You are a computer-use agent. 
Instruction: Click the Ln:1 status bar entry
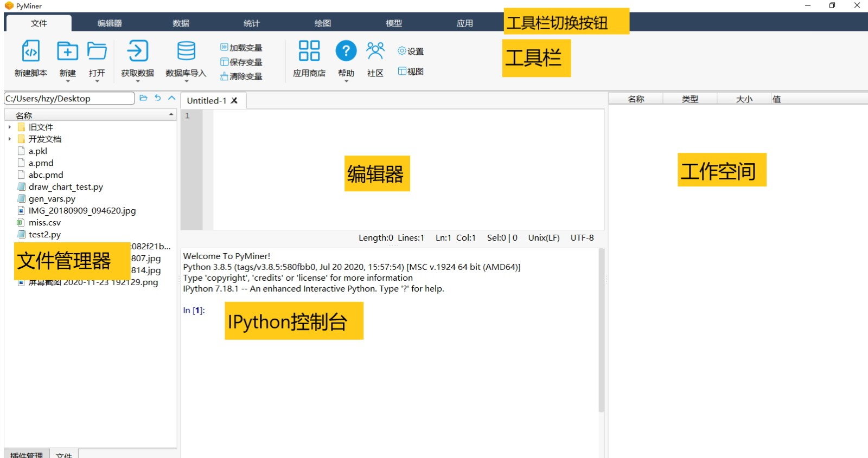point(443,237)
